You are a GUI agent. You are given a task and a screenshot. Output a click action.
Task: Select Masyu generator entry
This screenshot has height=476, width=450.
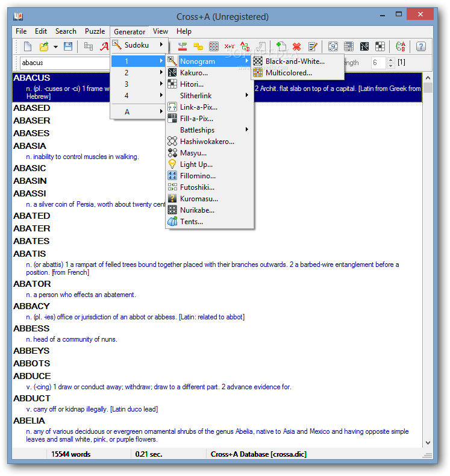(x=210, y=153)
